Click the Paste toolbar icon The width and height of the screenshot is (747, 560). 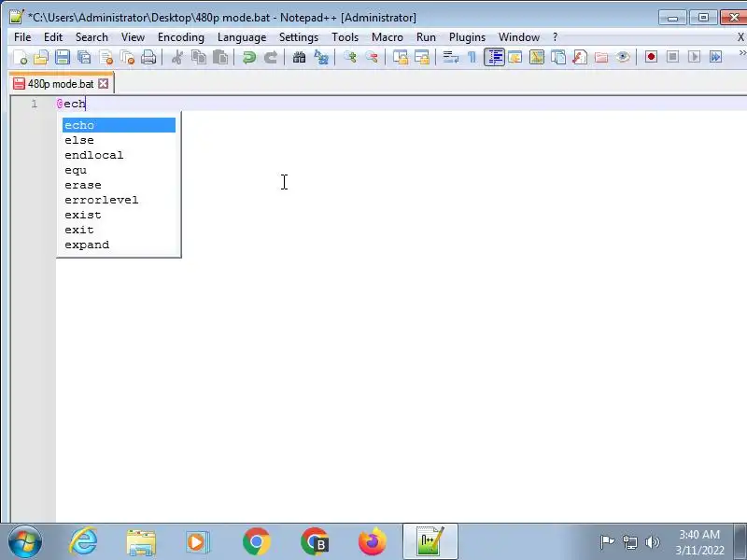tap(220, 58)
